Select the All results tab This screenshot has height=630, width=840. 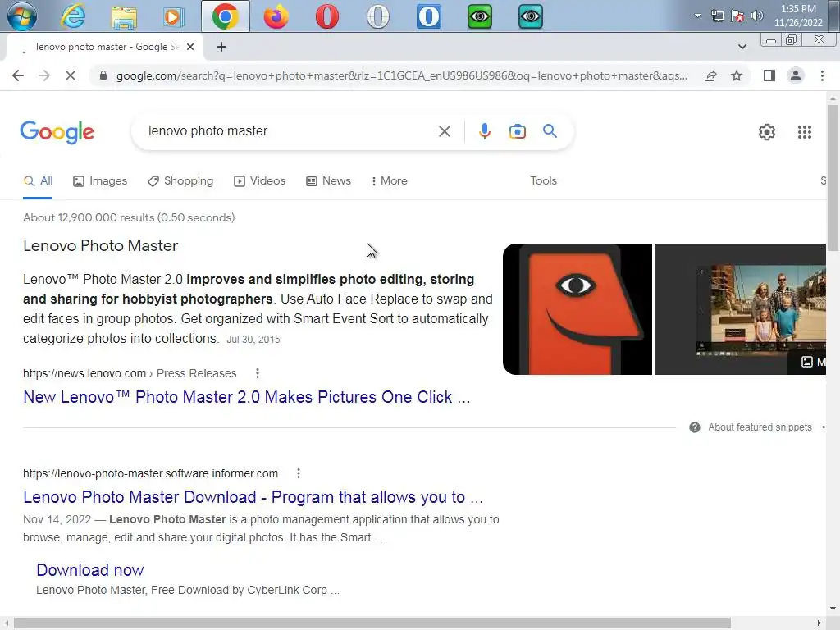pos(38,181)
